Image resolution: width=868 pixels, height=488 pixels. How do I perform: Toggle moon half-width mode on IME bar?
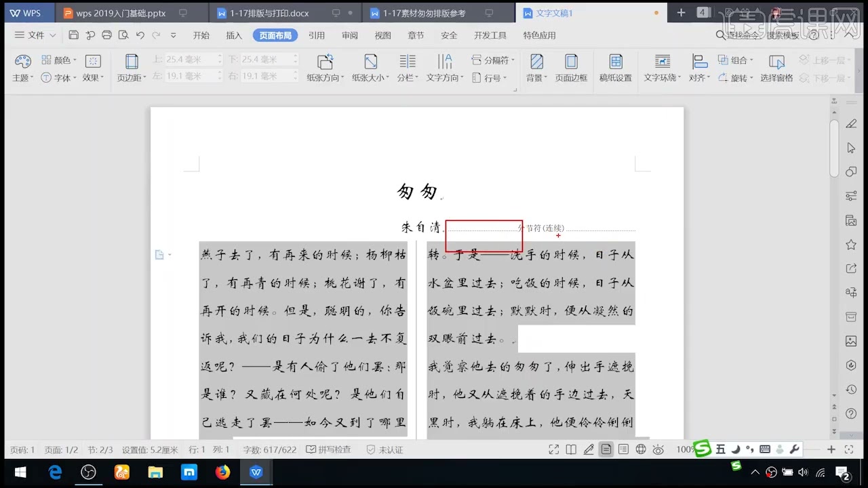735,449
